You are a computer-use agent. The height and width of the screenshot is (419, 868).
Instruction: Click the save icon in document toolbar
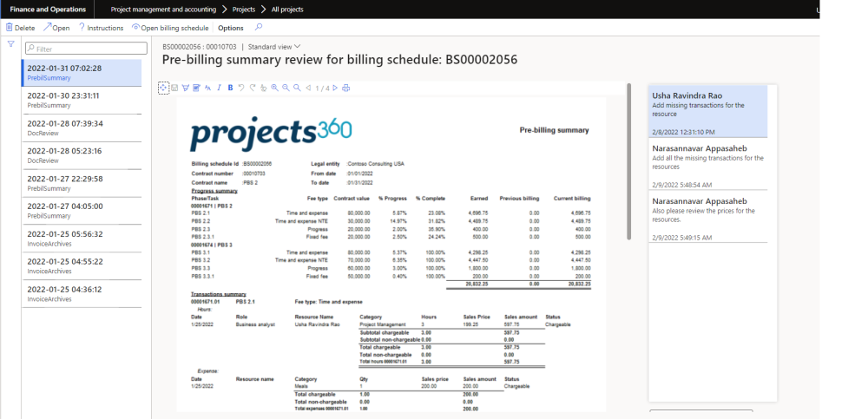point(174,88)
